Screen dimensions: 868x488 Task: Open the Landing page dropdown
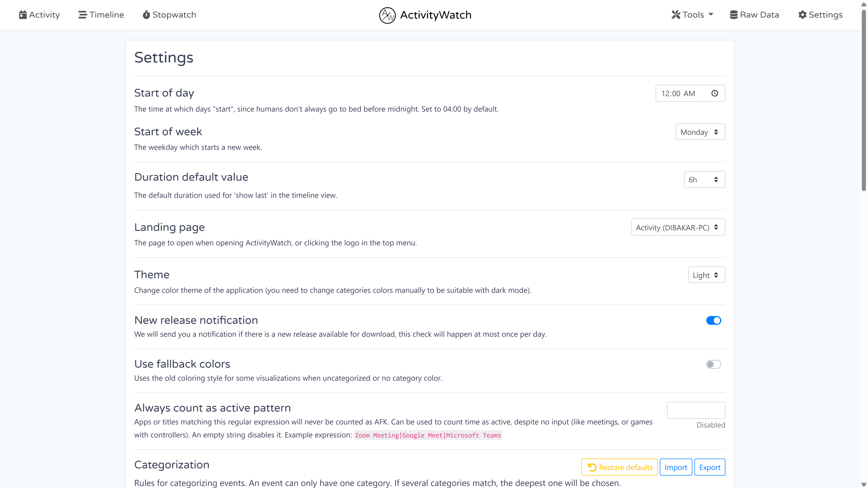678,227
